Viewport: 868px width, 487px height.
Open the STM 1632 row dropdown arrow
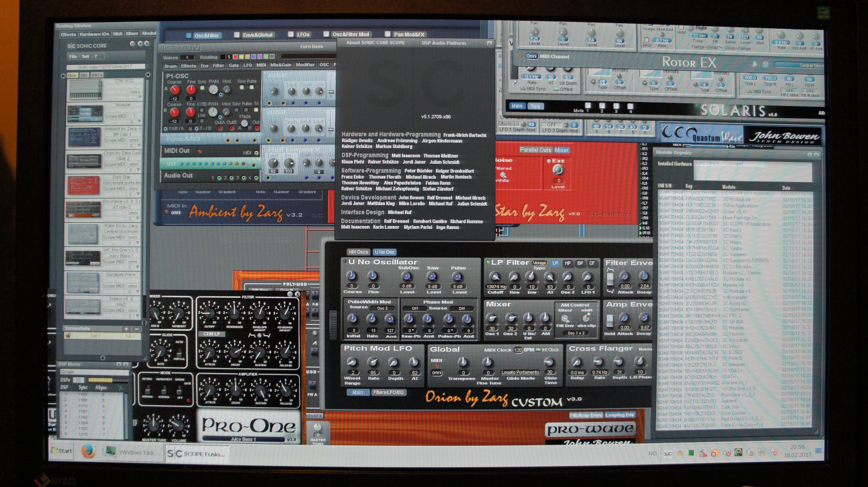(140, 97)
